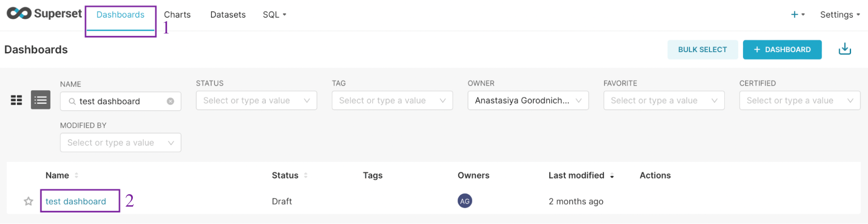Open the Datasets tab
This screenshot has height=224, width=868.
tap(228, 14)
